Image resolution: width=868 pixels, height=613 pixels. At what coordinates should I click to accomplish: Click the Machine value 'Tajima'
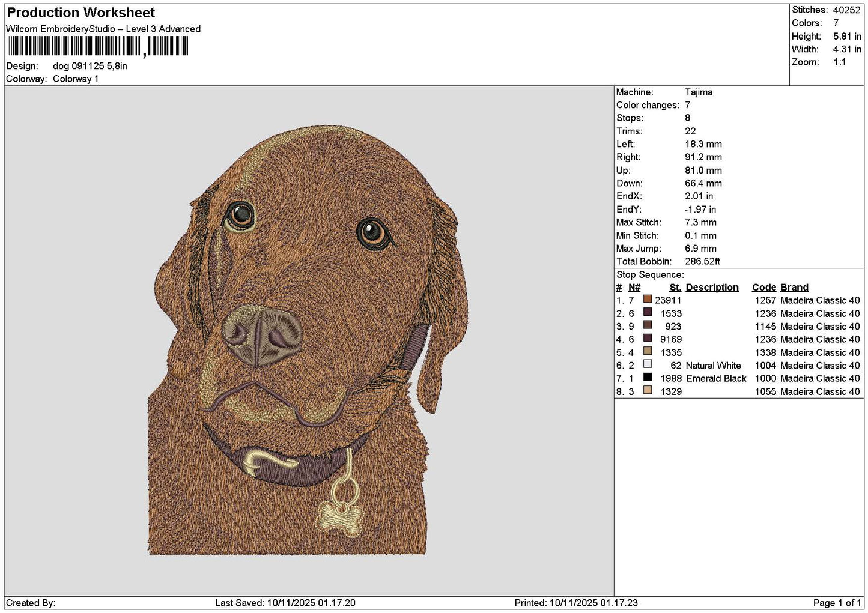tap(699, 92)
